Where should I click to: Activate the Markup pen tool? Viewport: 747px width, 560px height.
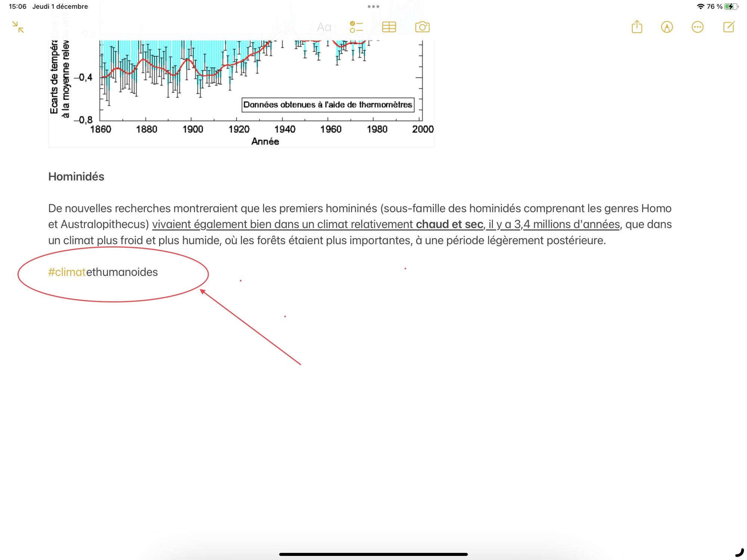click(x=667, y=27)
